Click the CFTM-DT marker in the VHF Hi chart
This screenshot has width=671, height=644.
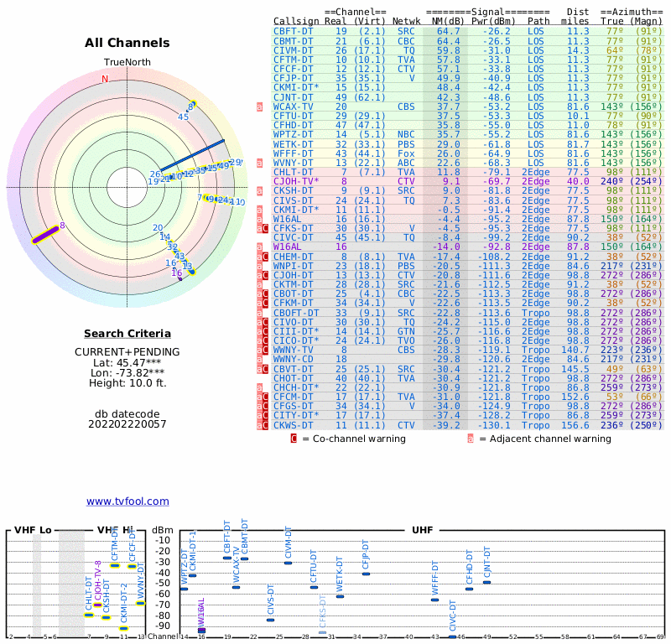tap(115, 566)
